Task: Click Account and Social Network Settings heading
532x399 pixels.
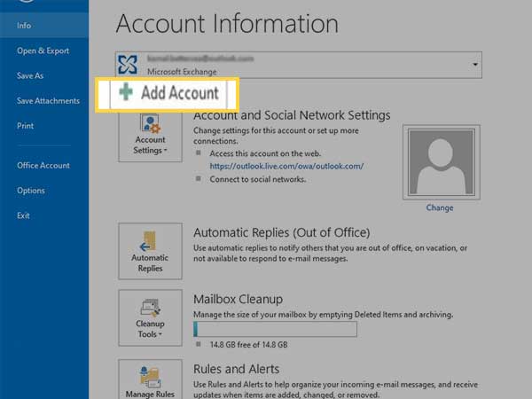Action: tap(292, 115)
